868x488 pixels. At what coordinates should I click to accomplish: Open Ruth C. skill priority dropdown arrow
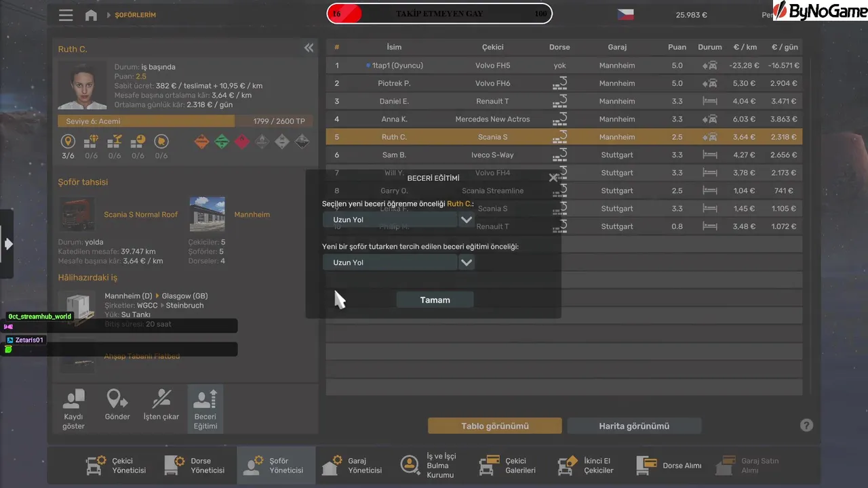click(x=466, y=220)
